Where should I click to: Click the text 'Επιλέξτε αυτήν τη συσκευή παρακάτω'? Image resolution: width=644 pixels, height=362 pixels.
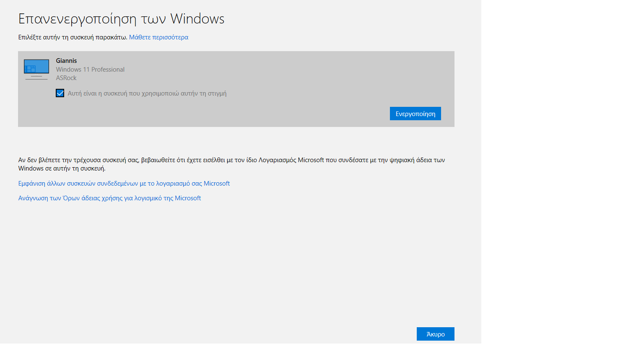(x=73, y=37)
